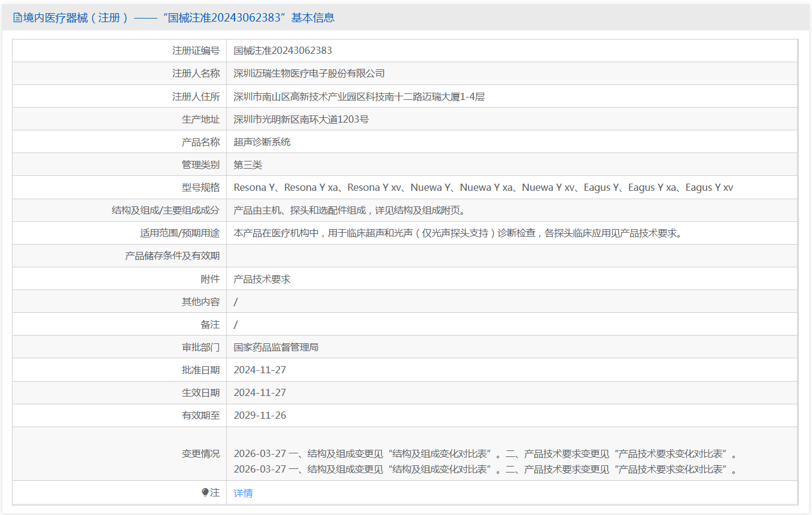Click the 管理类别 label
This screenshot has height=515, width=812.
(x=200, y=164)
